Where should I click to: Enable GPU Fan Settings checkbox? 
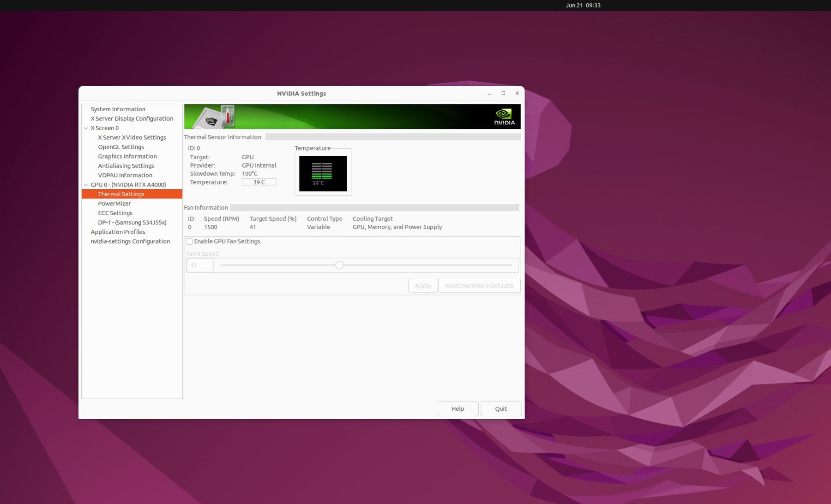(189, 241)
